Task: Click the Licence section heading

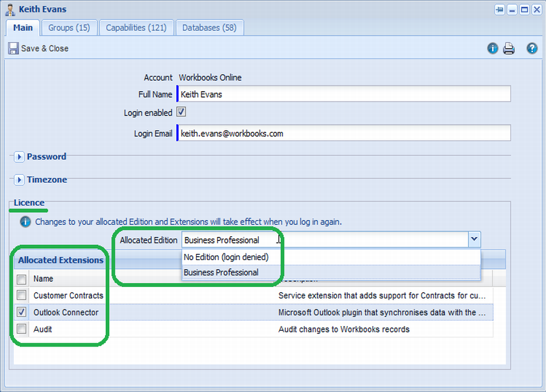Action: [29, 203]
